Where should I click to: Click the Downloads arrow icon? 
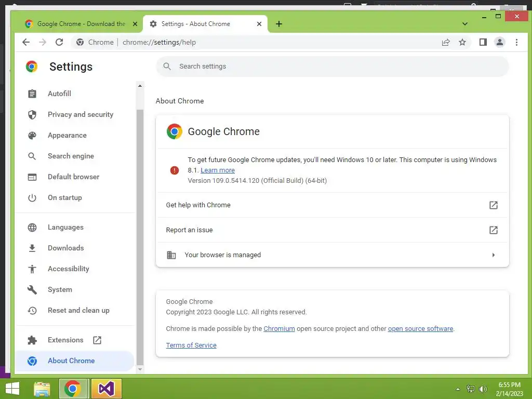coord(32,248)
